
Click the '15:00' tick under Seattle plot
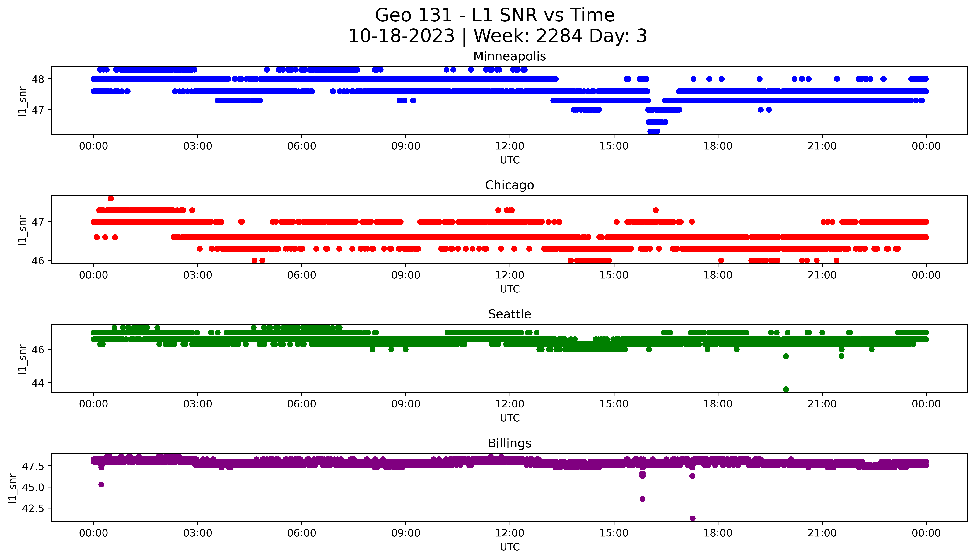tap(614, 404)
